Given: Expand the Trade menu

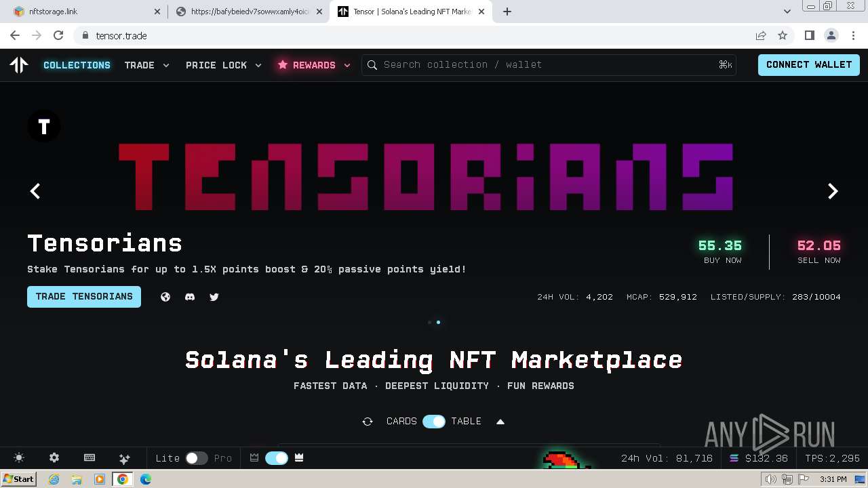Looking at the screenshot, I should 146,65.
